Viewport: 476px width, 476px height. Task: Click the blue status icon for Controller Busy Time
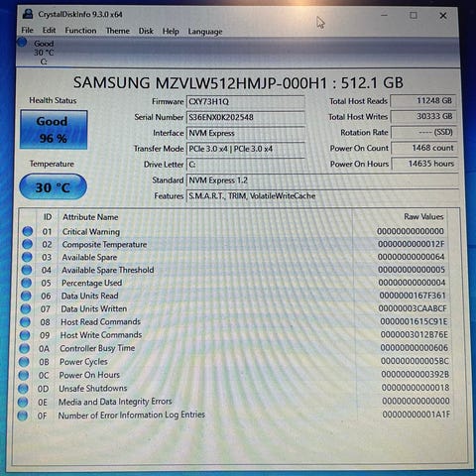point(25,348)
